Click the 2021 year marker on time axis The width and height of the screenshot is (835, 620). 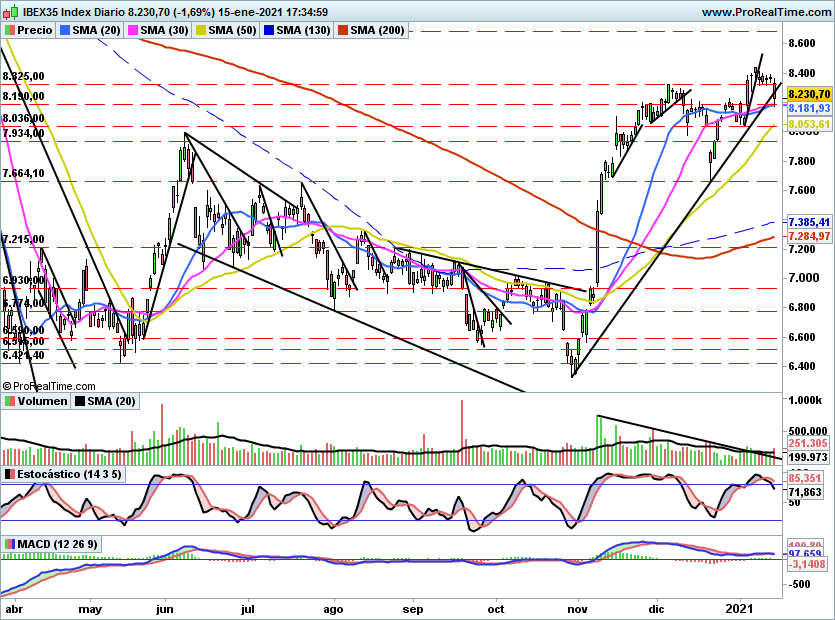coord(739,608)
